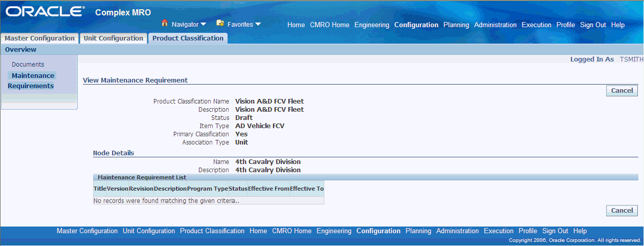The width and height of the screenshot is (644, 246).
Task: Click the Draft status value
Action: click(x=244, y=118)
